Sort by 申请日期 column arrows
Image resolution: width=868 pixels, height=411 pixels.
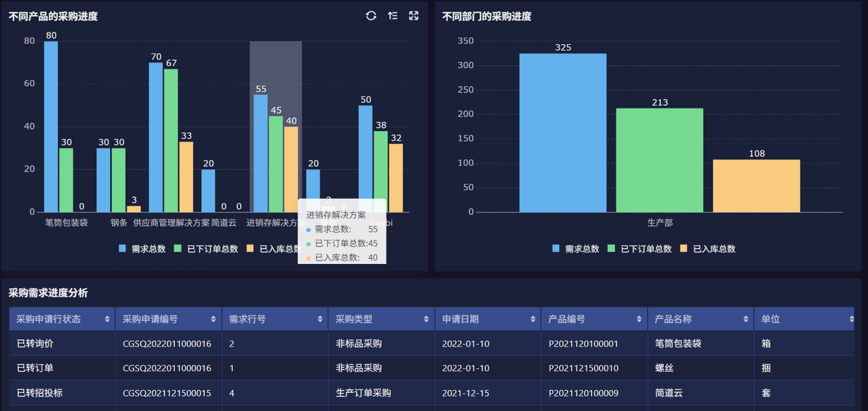[533, 319]
